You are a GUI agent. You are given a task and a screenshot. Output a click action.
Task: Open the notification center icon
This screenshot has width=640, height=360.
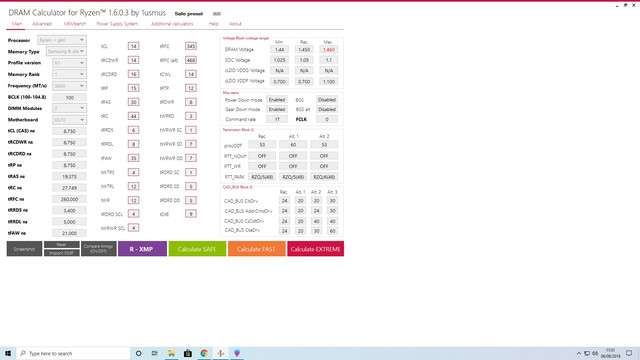[x=629, y=353]
